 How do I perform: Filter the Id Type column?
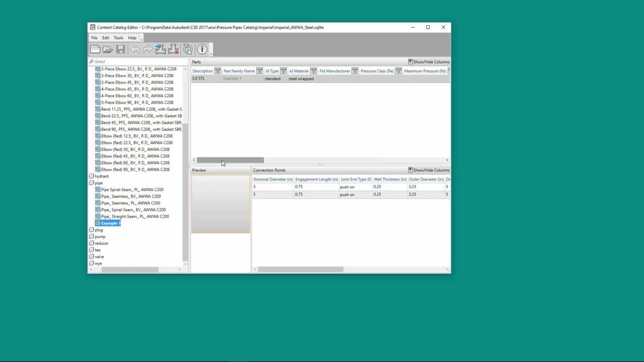click(x=283, y=71)
